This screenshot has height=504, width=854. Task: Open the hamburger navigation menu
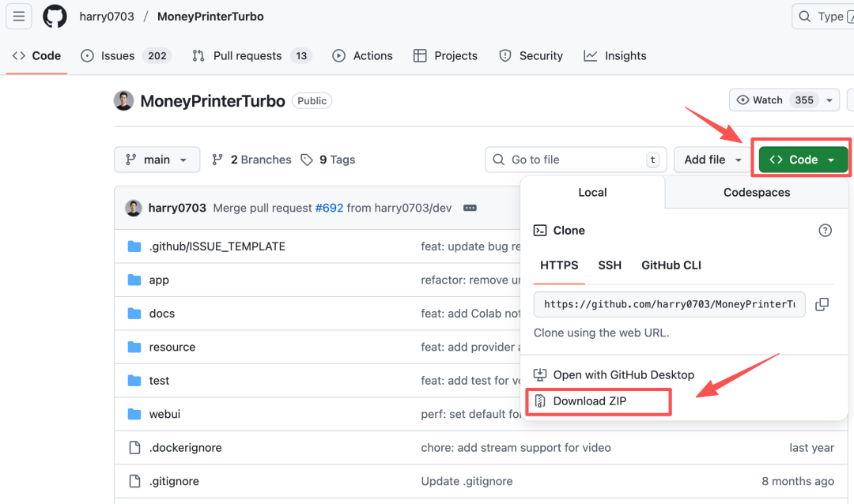pos(19,16)
